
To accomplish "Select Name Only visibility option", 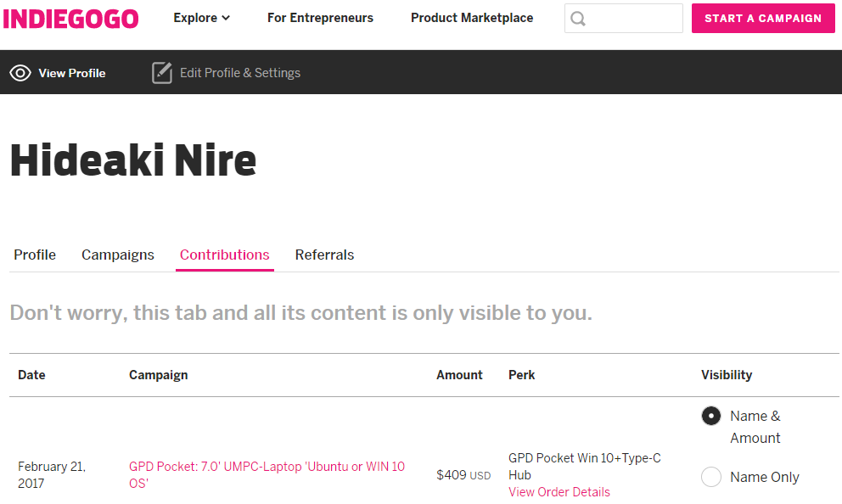I will (711, 477).
